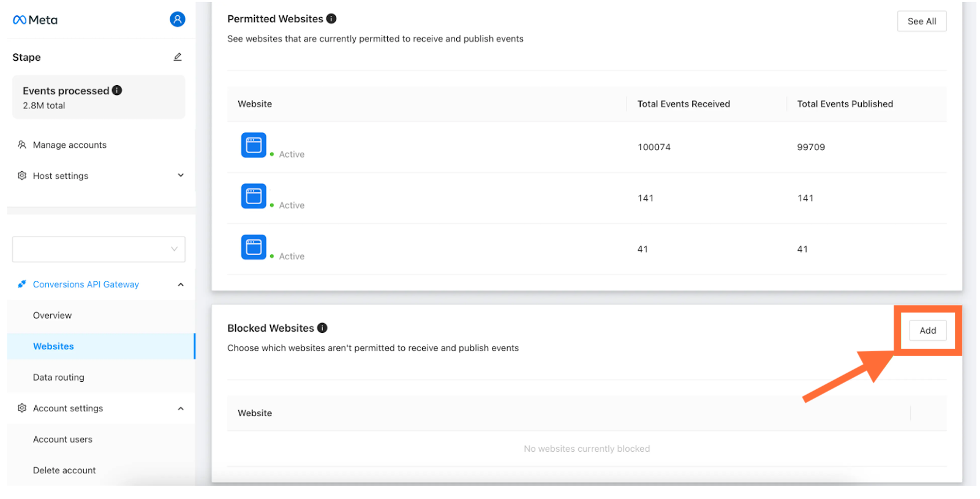The width and height of the screenshot is (980, 499).
Task: Click info icon next to Blocked Websites
Action: pos(322,328)
